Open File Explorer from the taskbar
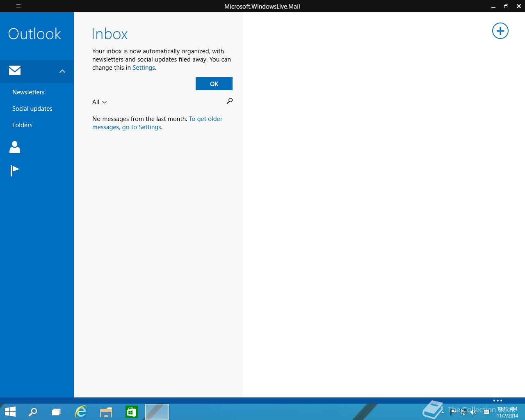Image resolution: width=525 pixels, height=420 pixels. tap(106, 412)
